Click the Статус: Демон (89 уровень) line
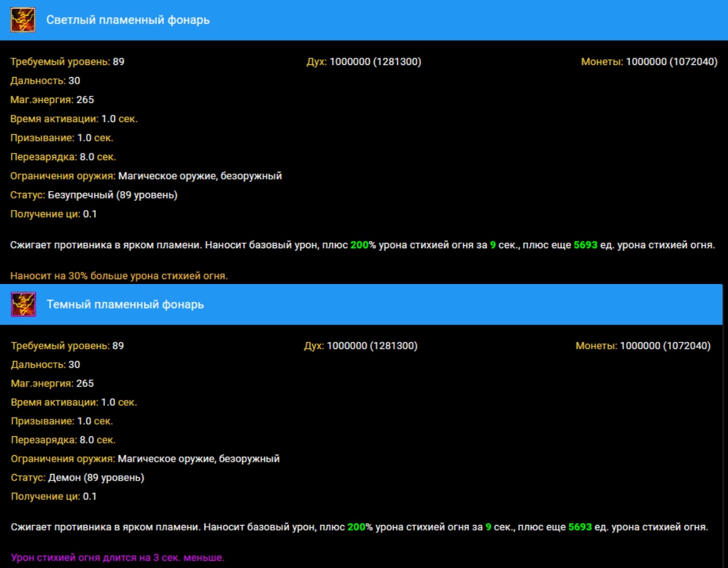The height and width of the screenshot is (568, 728). 78,478
